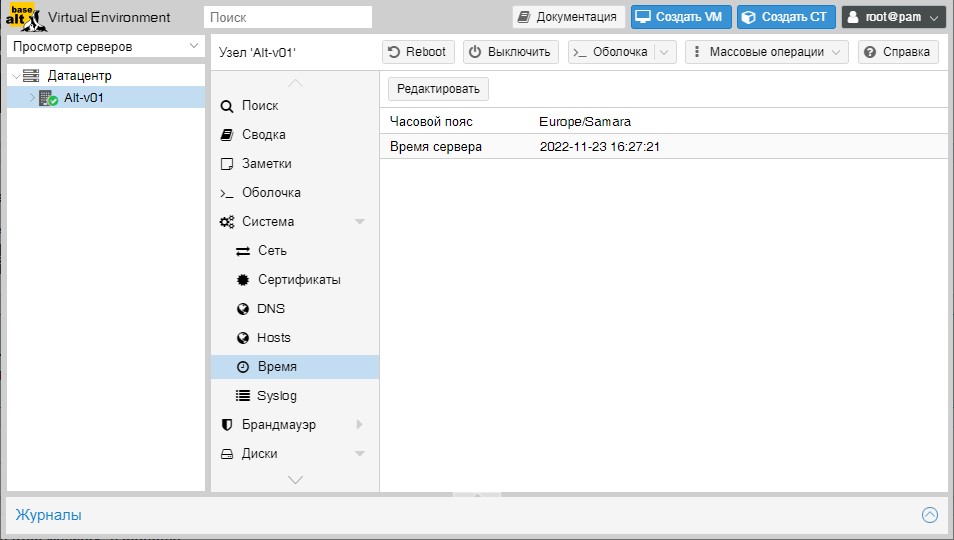Click the power icon on Выключить
The height and width of the screenshot is (540, 954).
click(x=475, y=52)
